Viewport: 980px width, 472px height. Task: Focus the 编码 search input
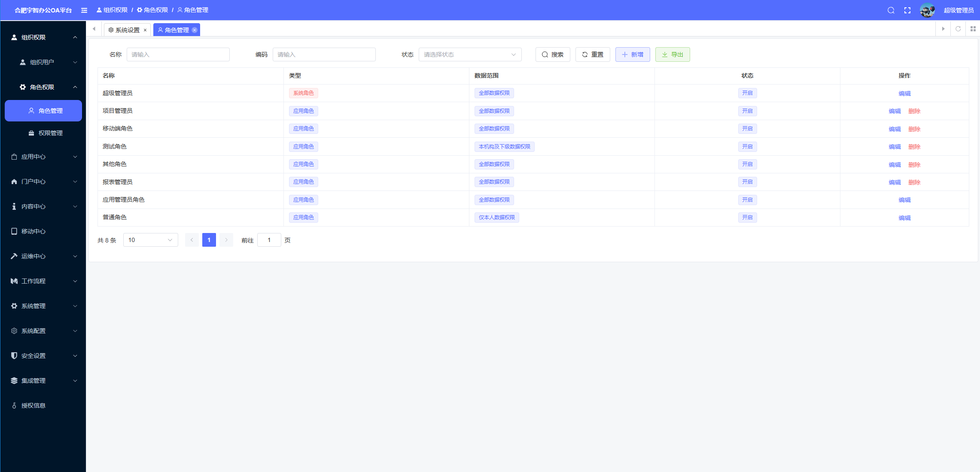pyautogui.click(x=324, y=54)
